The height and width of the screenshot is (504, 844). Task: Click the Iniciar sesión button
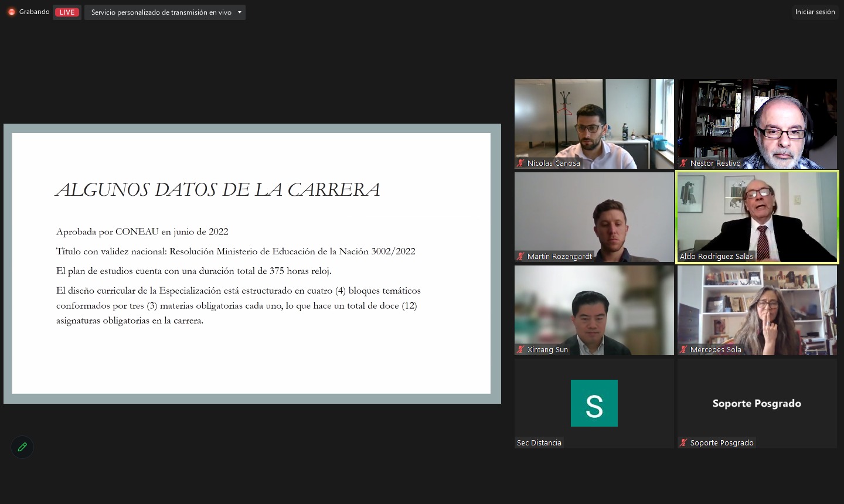[815, 12]
